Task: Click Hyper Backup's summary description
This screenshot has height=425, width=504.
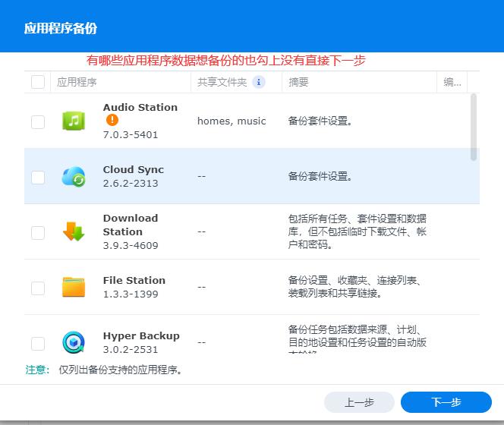Action: pyautogui.click(x=357, y=338)
